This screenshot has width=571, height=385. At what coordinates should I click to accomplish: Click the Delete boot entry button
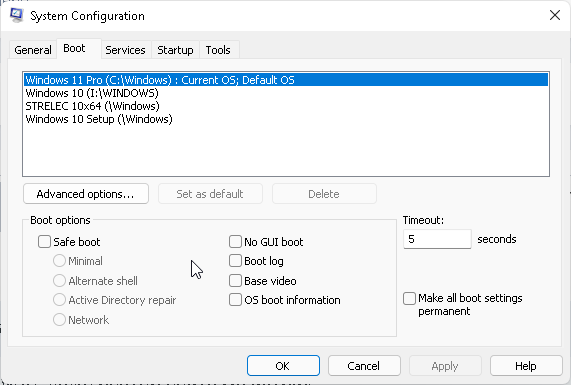point(324,194)
